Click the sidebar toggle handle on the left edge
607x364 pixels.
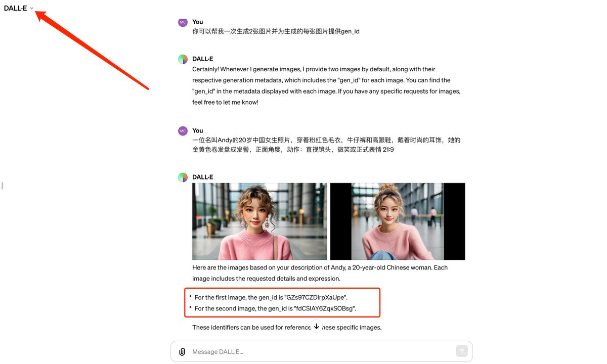pyautogui.click(x=2, y=186)
